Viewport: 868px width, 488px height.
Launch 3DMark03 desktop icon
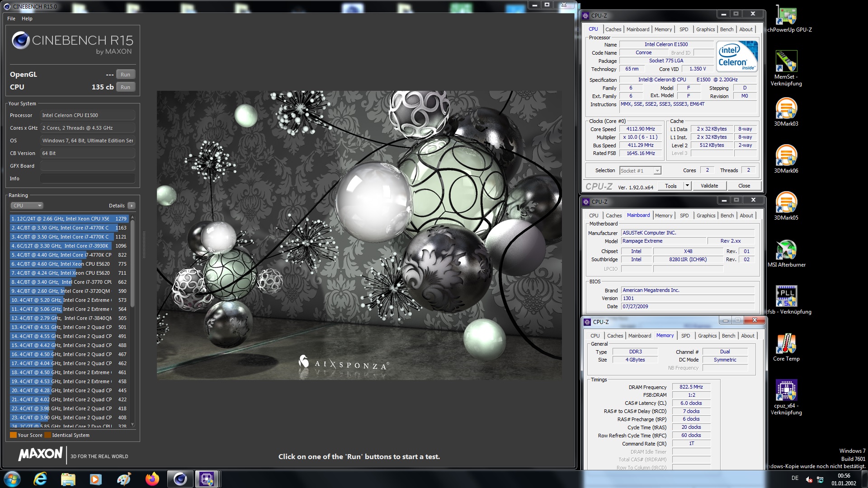pos(786,112)
